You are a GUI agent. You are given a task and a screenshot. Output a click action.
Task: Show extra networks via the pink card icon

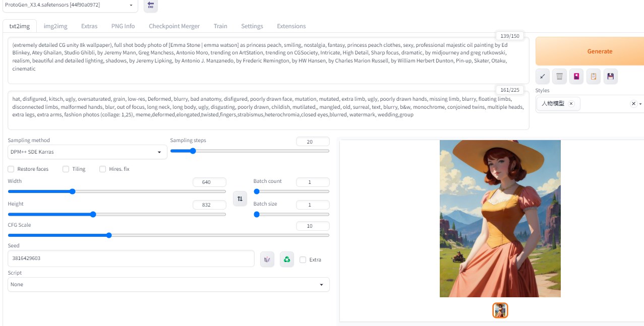(576, 77)
